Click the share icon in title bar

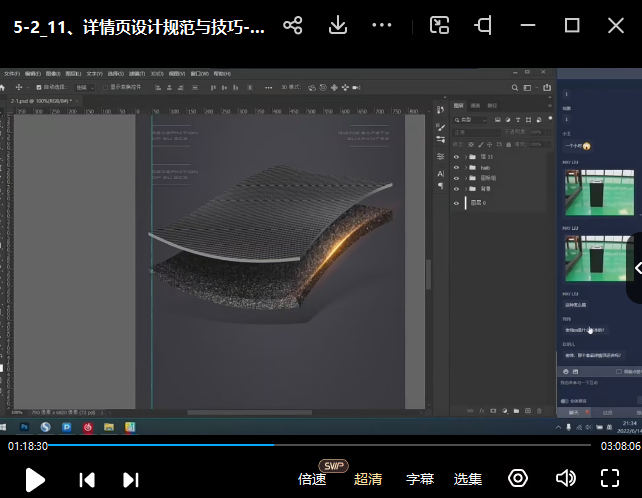click(292, 25)
